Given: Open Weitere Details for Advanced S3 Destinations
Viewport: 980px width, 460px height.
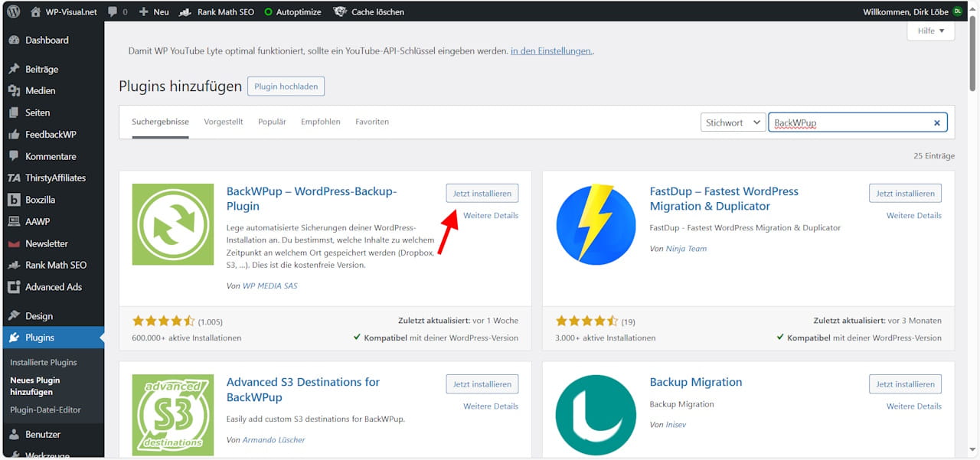Looking at the screenshot, I should pos(491,406).
